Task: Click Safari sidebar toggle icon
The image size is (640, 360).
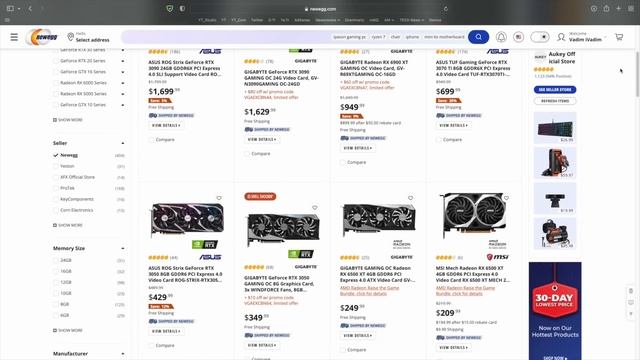Action: (10, 8)
